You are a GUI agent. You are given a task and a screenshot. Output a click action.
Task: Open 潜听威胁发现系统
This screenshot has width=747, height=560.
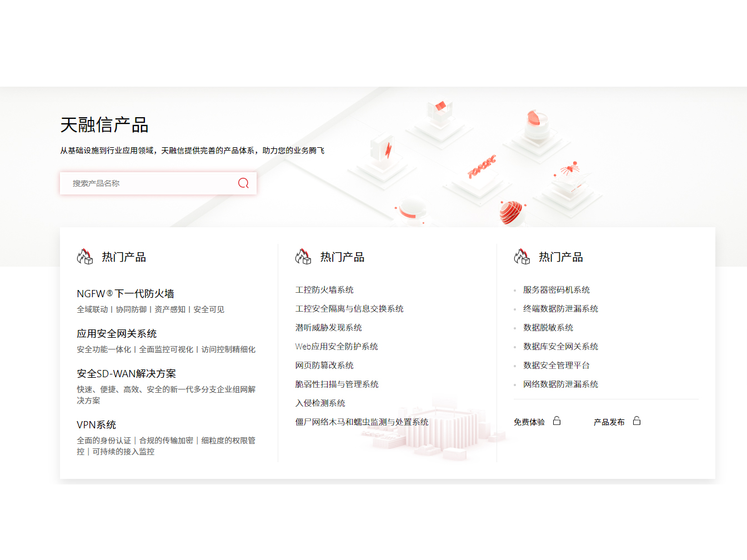coord(328,328)
